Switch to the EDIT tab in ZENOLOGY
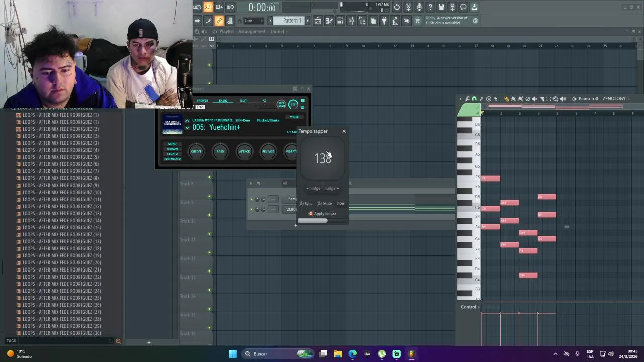Screen dimensions: 644x362 (244, 101)
